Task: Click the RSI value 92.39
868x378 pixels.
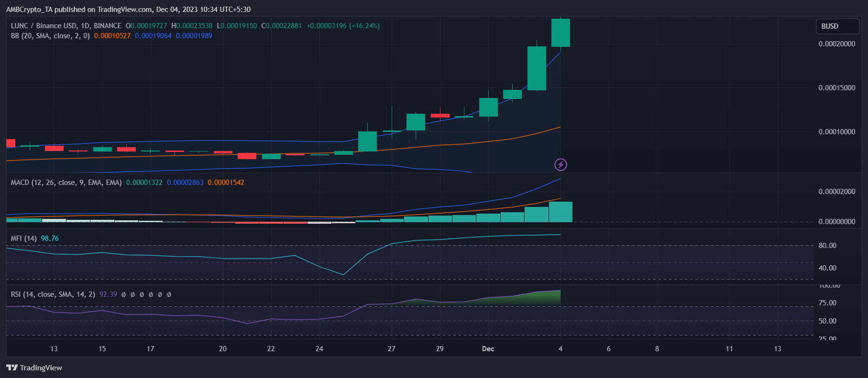Action: (108, 294)
